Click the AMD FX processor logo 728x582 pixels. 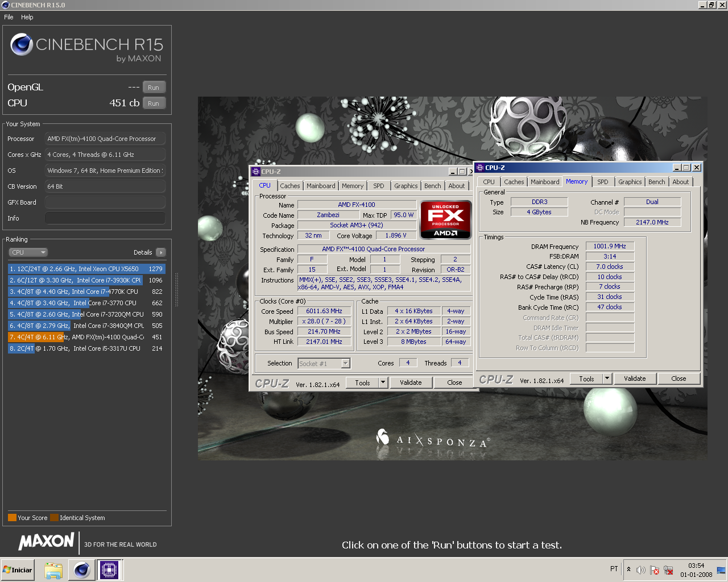[x=445, y=219]
